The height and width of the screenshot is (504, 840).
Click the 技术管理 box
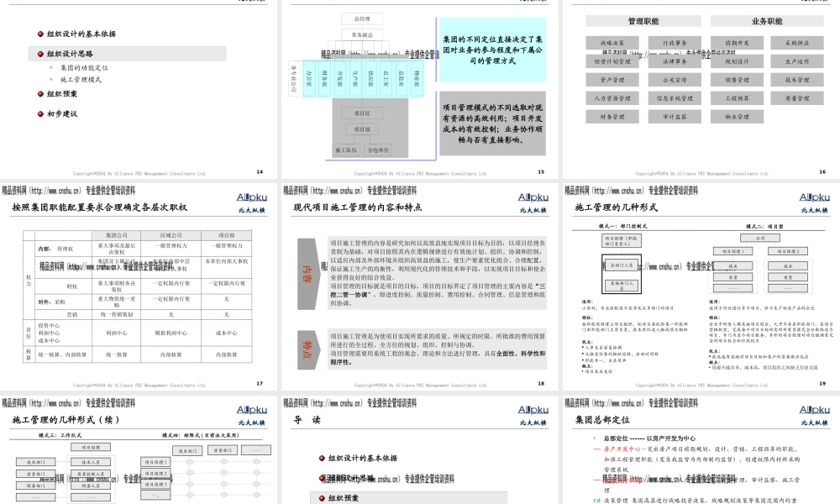(x=797, y=80)
